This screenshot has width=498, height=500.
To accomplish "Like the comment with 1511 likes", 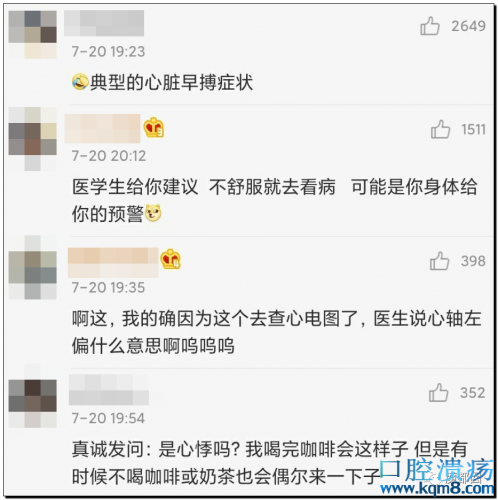I will [x=440, y=129].
